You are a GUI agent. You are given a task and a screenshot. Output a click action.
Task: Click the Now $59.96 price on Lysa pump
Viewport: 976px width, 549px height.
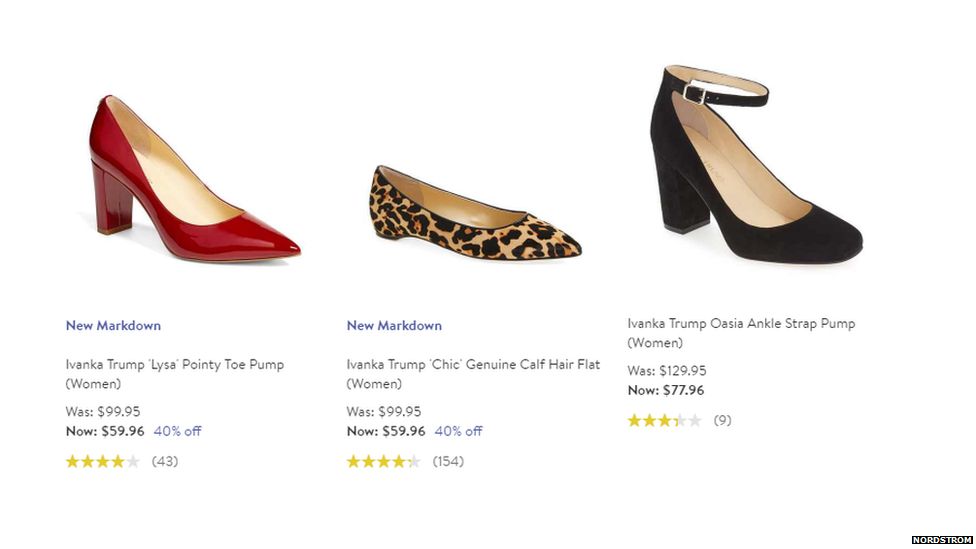click(105, 431)
